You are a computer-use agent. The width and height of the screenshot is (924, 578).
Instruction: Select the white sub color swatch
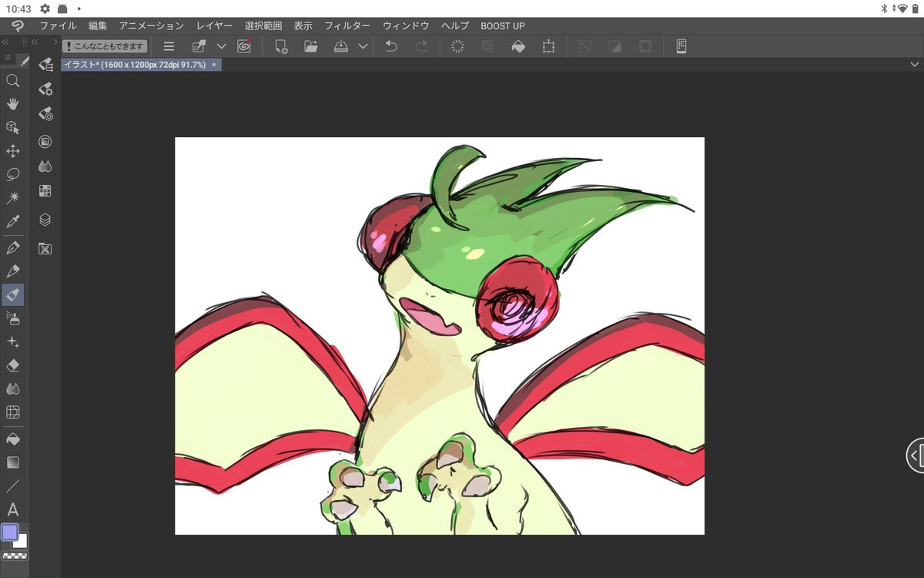tap(21, 543)
